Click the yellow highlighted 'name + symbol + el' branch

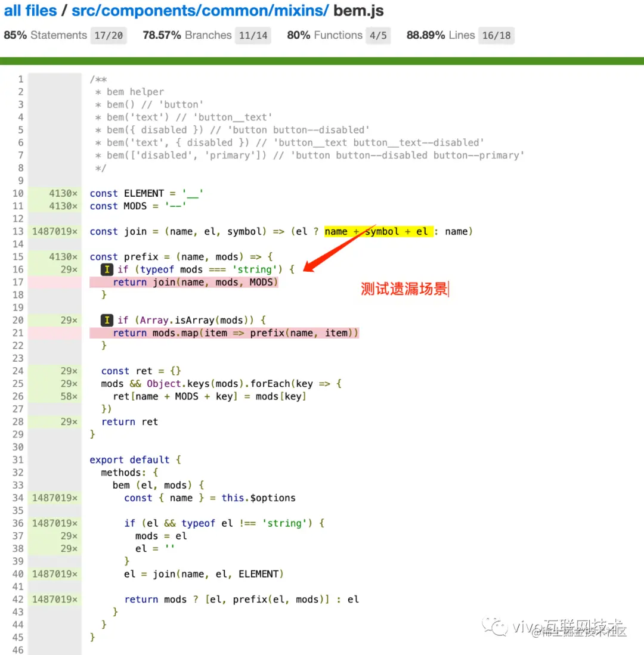tap(379, 231)
